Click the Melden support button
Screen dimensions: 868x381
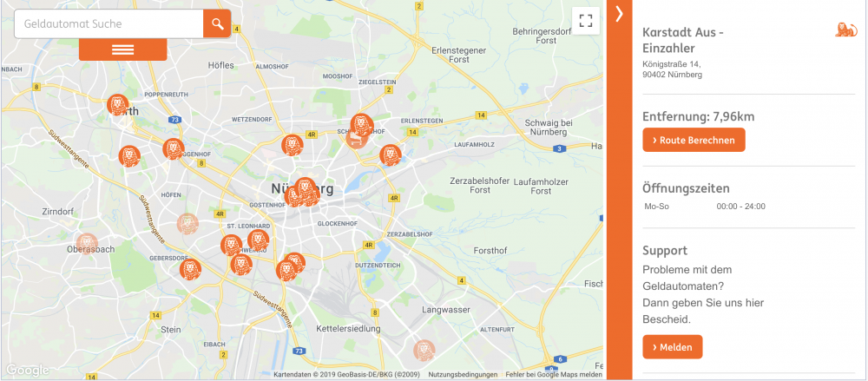point(672,347)
